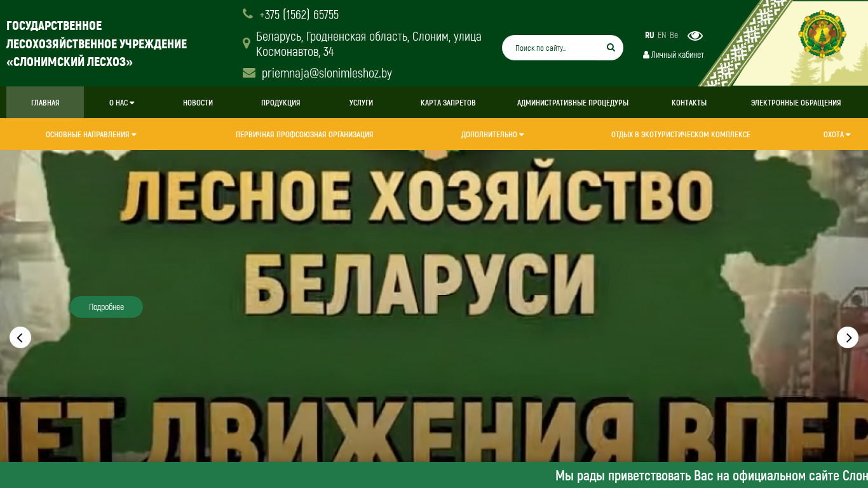Click the phone number +375 (1562) 65755
868x488 pixels.
tap(299, 14)
